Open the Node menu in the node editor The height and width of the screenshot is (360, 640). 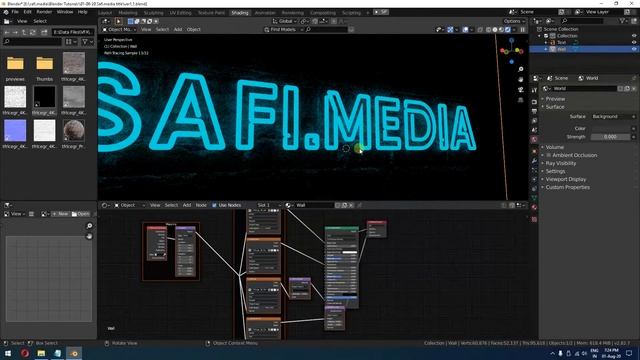(201, 205)
